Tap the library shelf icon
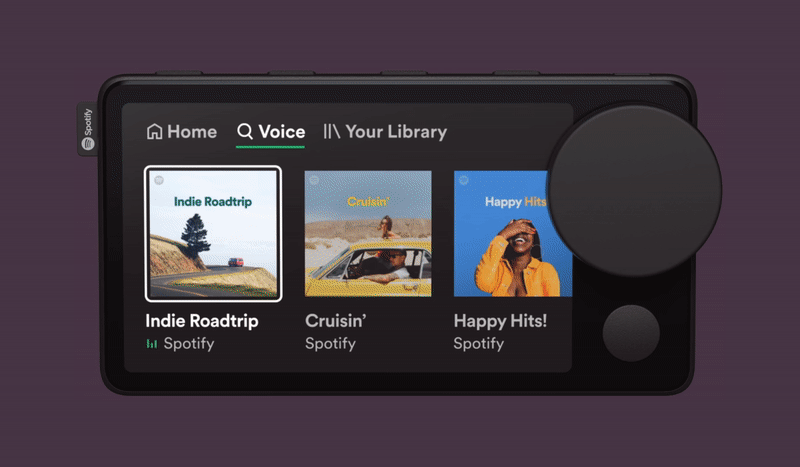The image size is (800, 467). pyautogui.click(x=332, y=132)
